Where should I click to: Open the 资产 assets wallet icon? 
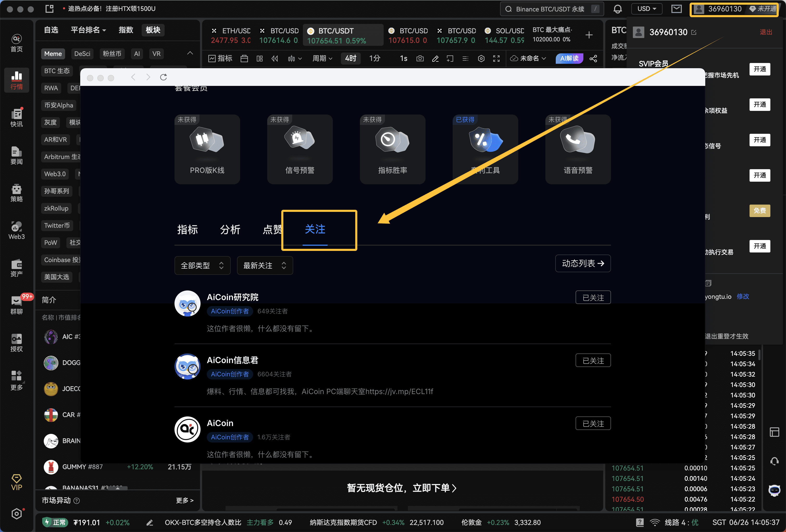point(16,268)
